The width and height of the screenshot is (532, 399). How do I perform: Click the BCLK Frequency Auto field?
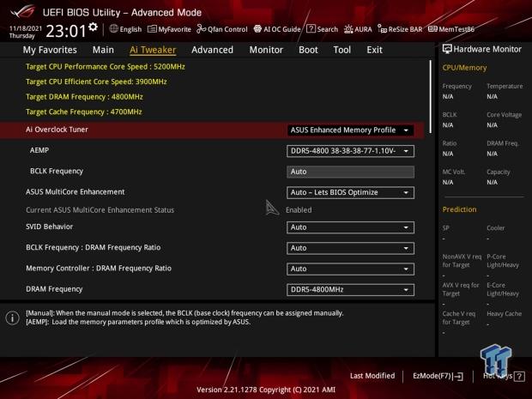[x=350, y=172]
